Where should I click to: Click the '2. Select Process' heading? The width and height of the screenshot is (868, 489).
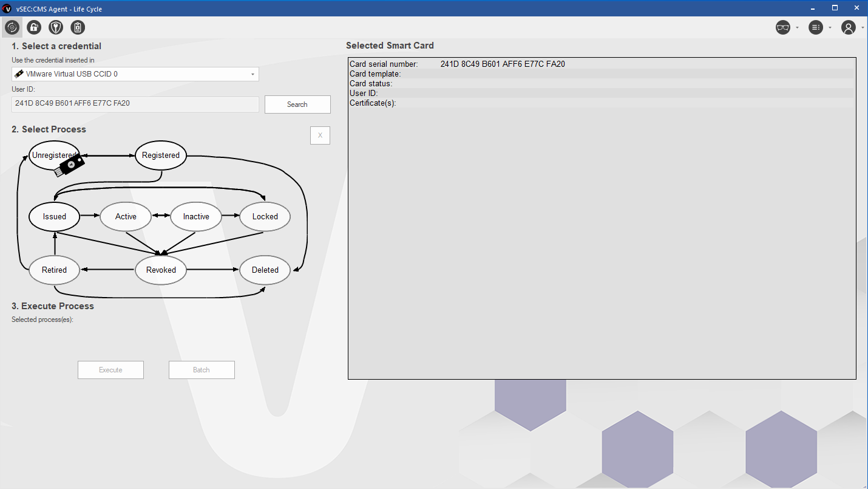tap(49, 129)
